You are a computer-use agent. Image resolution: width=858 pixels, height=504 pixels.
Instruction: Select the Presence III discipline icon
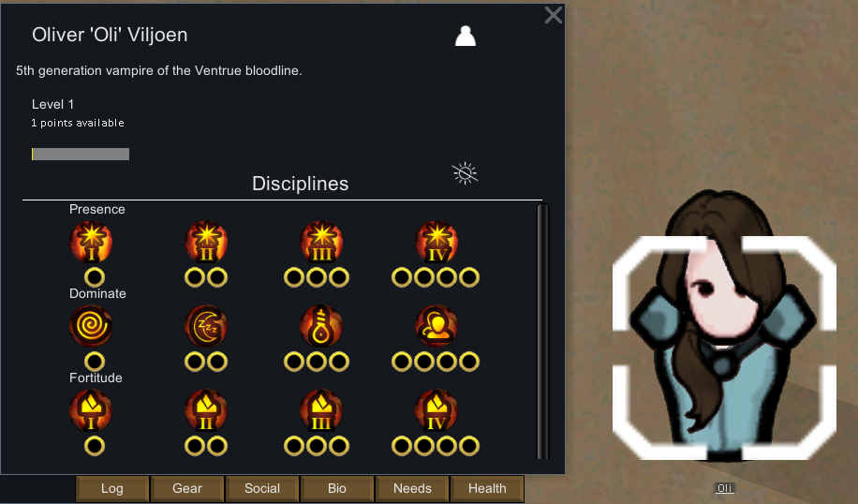[322, 242]
